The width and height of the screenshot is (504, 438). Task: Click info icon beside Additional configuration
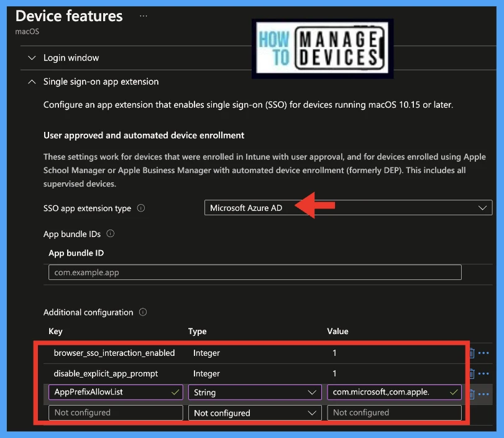point(143,312)
